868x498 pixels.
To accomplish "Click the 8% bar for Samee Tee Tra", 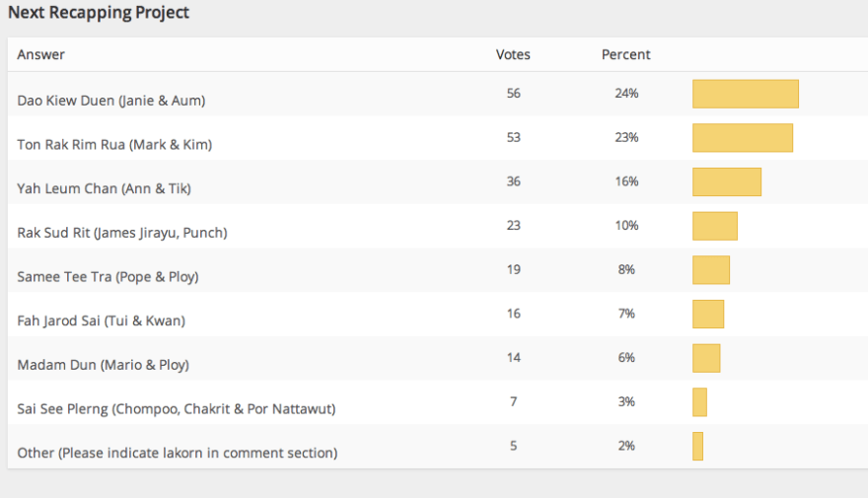I will click(x=710, y=270).
